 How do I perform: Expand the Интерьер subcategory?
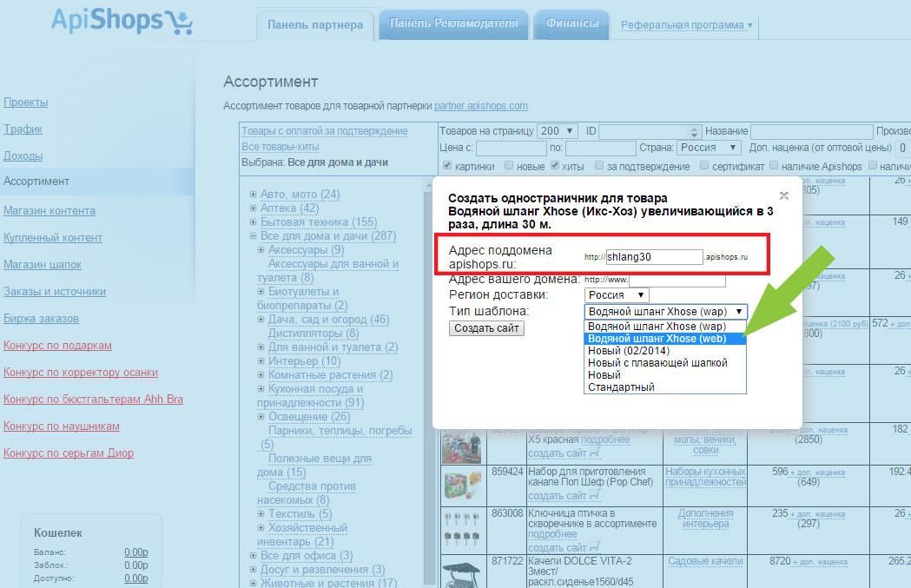(261, 360)
